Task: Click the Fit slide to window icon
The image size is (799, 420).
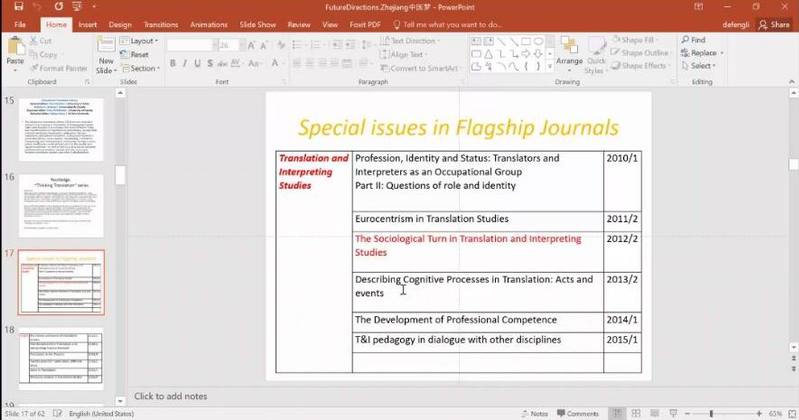Action: pos(792,413)
